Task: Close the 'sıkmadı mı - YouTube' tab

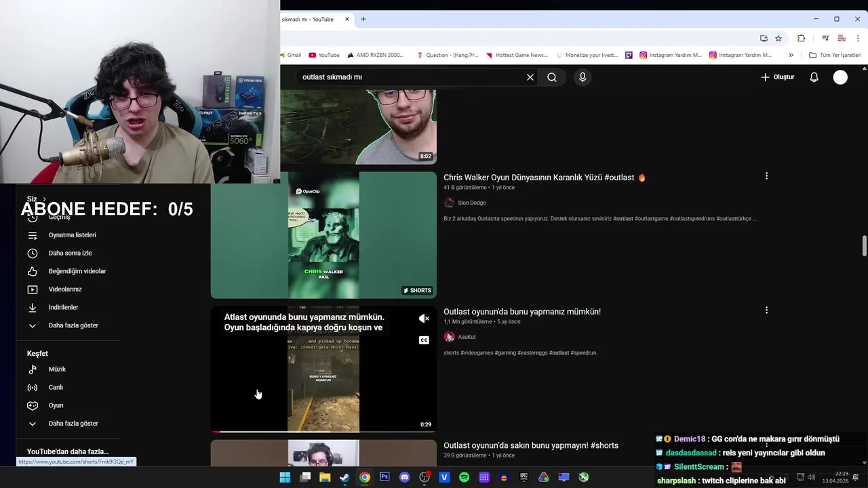Action: pyautogui.click(x=347, y=19)
